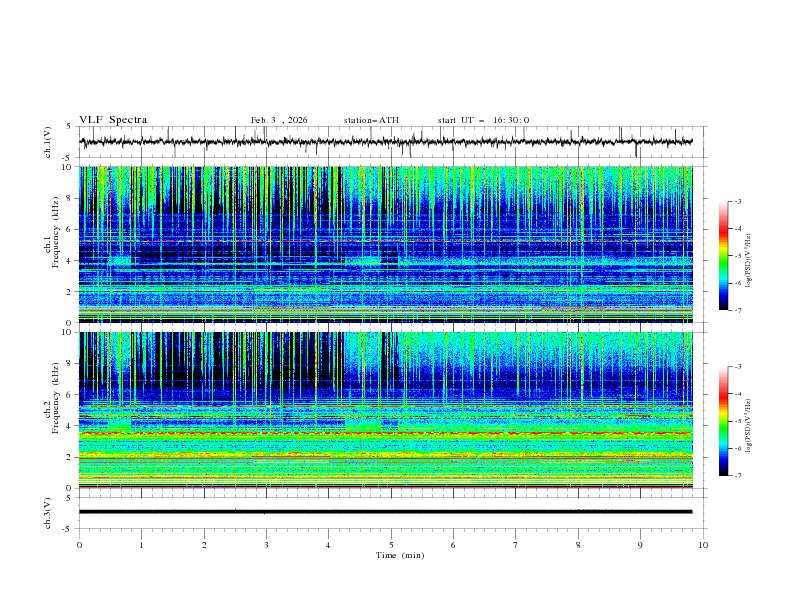792x612 pixels.
Task: Click the "ch.1(V)" axis label
Action: tap(48, 142)
